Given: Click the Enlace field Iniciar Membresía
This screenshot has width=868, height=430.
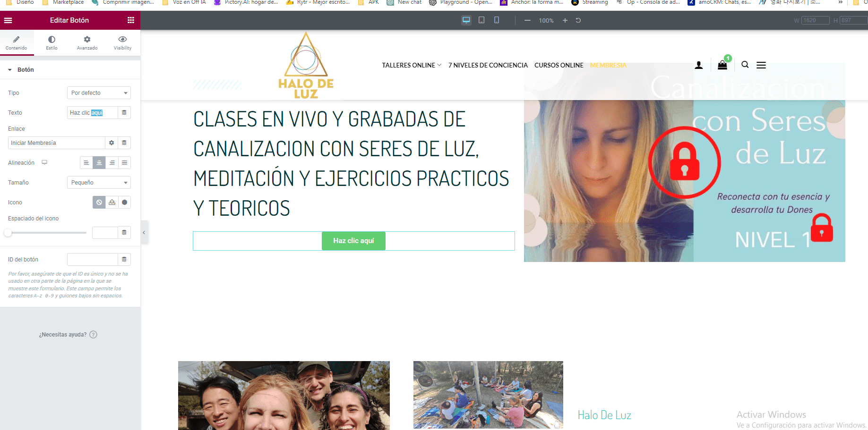Looking at the screenshot, I should pos(56,143).
